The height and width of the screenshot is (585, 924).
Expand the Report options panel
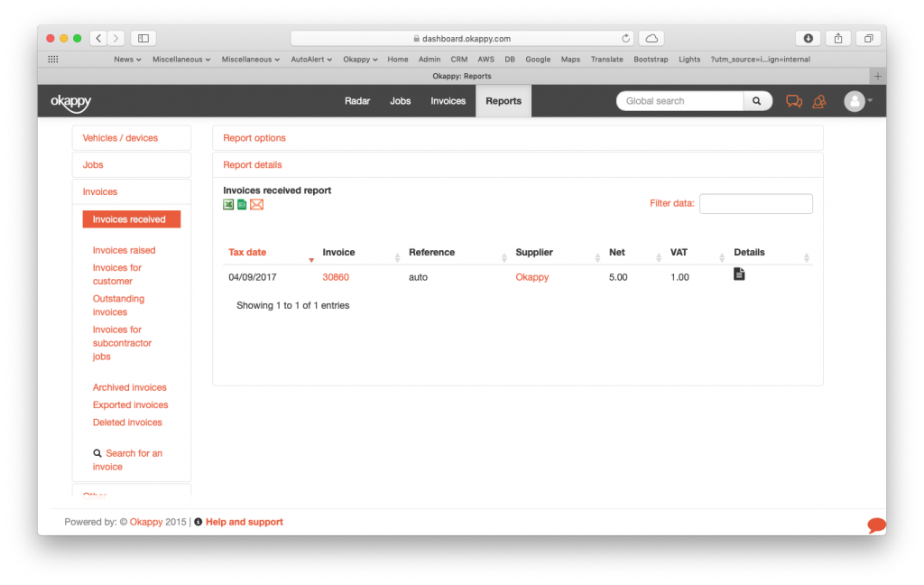pos(254,138)
